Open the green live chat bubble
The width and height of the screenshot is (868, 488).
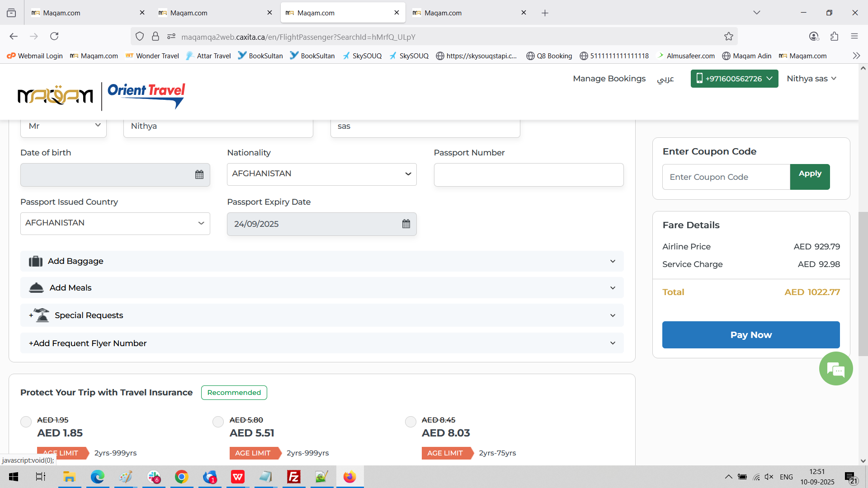(836, 369)
